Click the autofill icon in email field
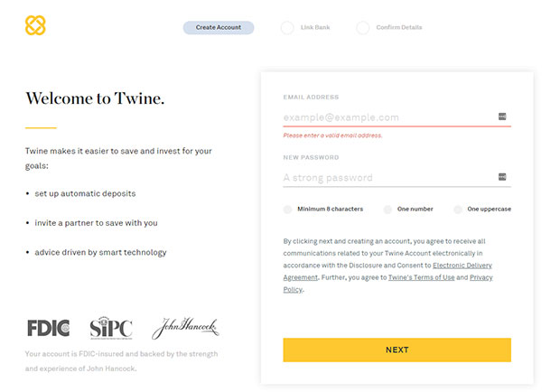Image resolution: width=560 pixels, height=392 pixels. [x=502, y=117]
